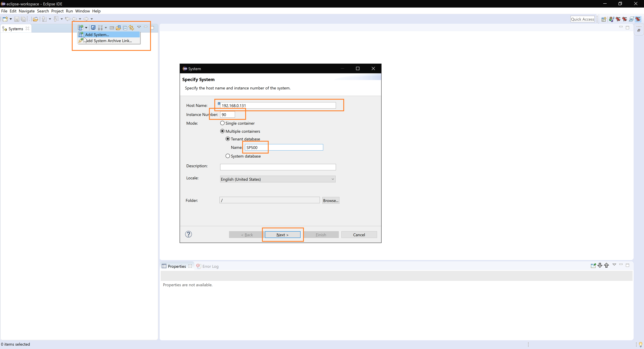Click the Save icon in main toolbar
The width and height of the screenshot is (644, 349).
pos(16,19)
